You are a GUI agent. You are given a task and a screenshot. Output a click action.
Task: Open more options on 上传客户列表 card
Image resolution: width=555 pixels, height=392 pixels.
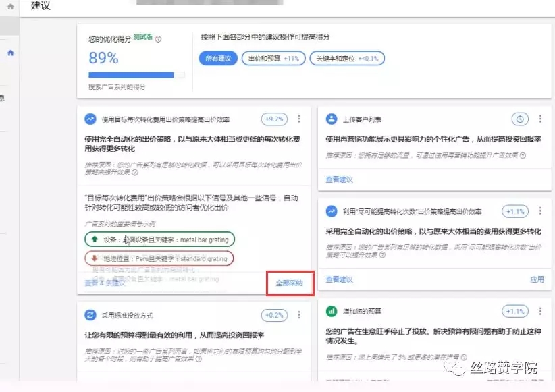tap(540, 119)
